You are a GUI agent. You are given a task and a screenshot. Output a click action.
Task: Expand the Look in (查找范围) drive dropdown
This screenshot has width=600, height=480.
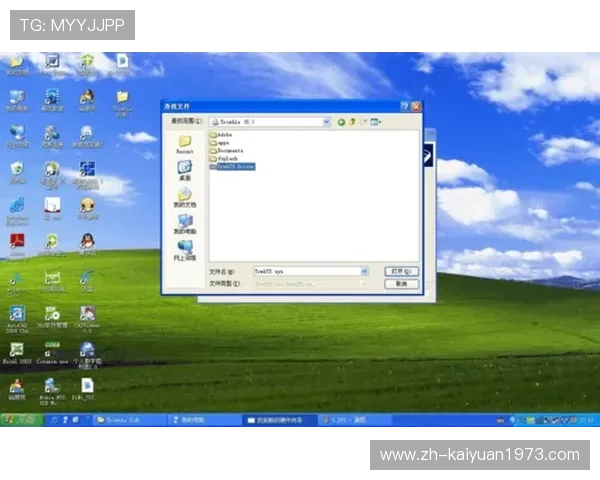pos(326,121)
